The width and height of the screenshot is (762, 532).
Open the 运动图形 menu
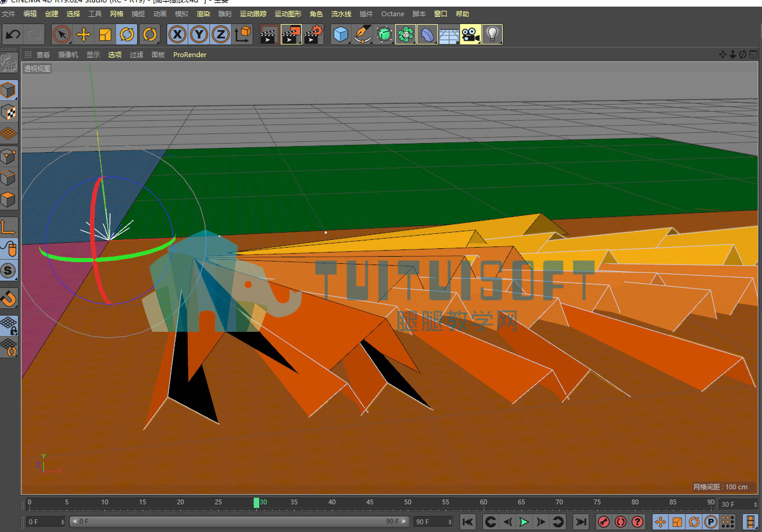pyautogui.click(x=288, y=14)
